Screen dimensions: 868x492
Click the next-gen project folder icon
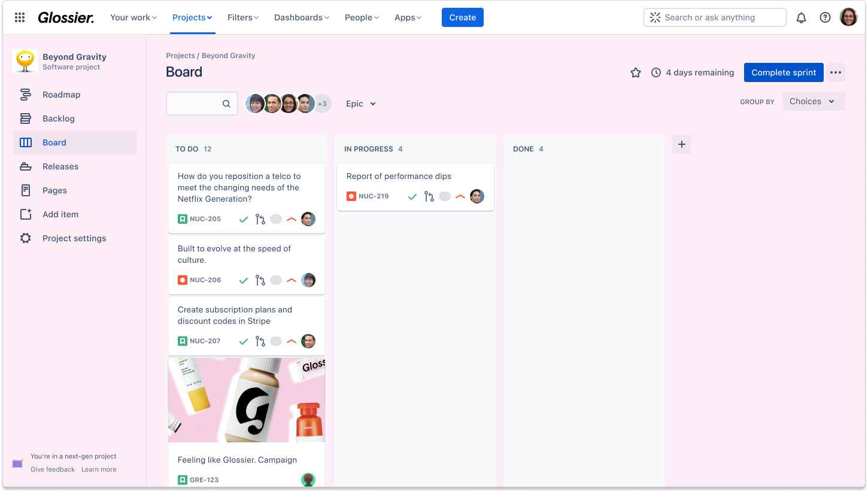pyautogui.click(x=18, y=463)
